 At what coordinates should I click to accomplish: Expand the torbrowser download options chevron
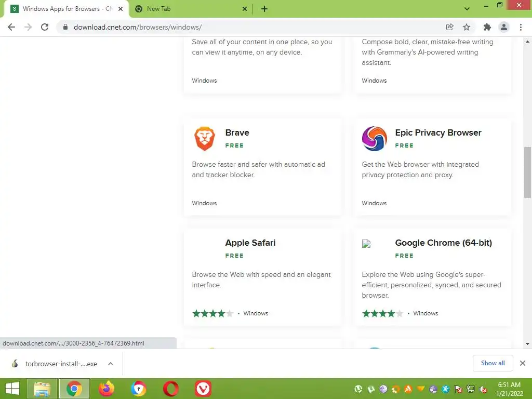(111, 364)
